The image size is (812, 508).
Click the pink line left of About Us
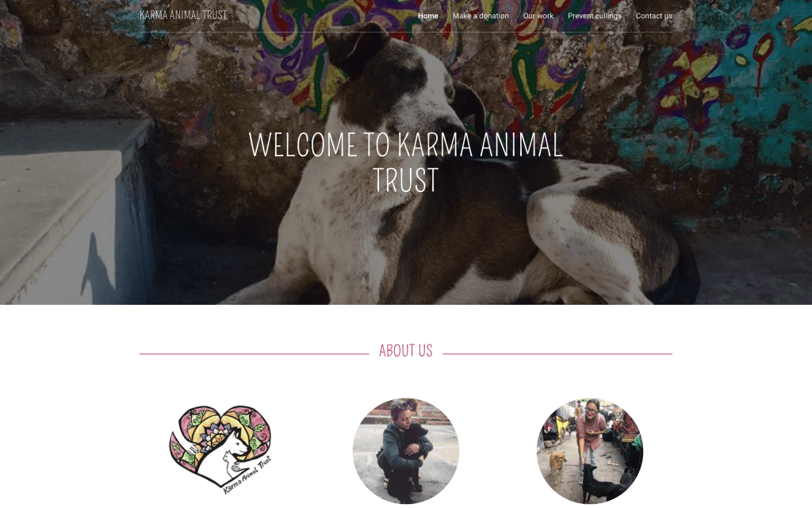point(254,354)
